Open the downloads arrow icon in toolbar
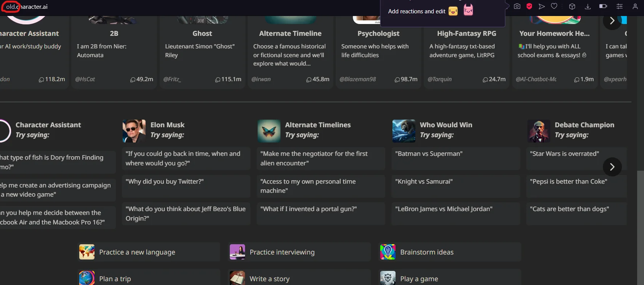Screen dimensions: 644x285 (588, 6)
